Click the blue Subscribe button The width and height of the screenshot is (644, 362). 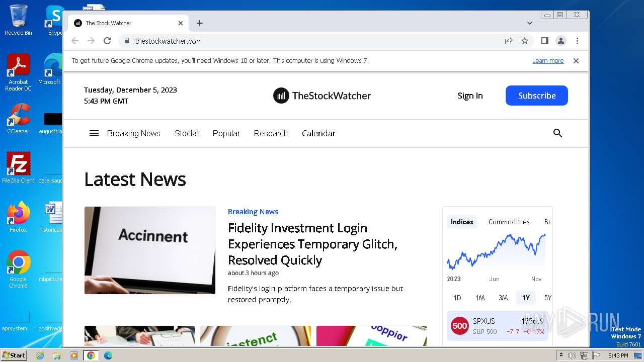pos(537,96)
